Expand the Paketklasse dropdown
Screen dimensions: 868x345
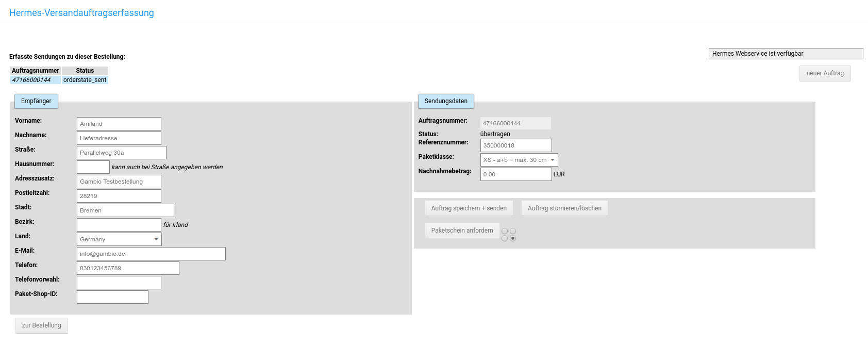pos(519,160)
